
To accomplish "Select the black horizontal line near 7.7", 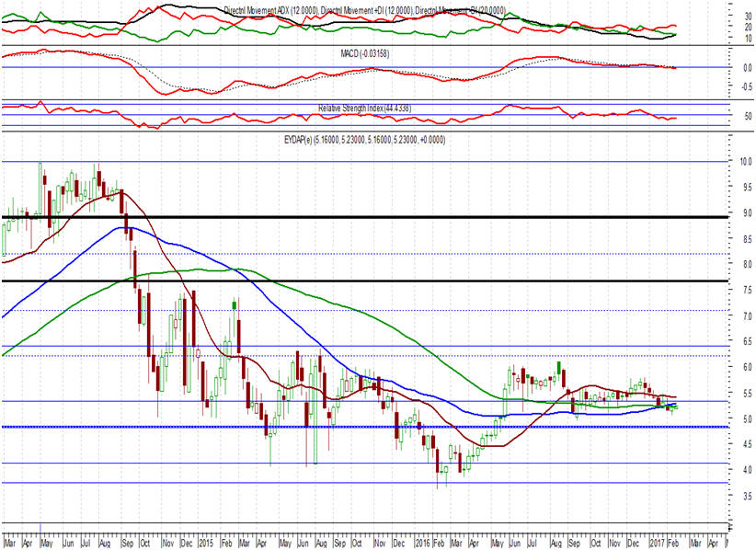I will pos(364,281).
